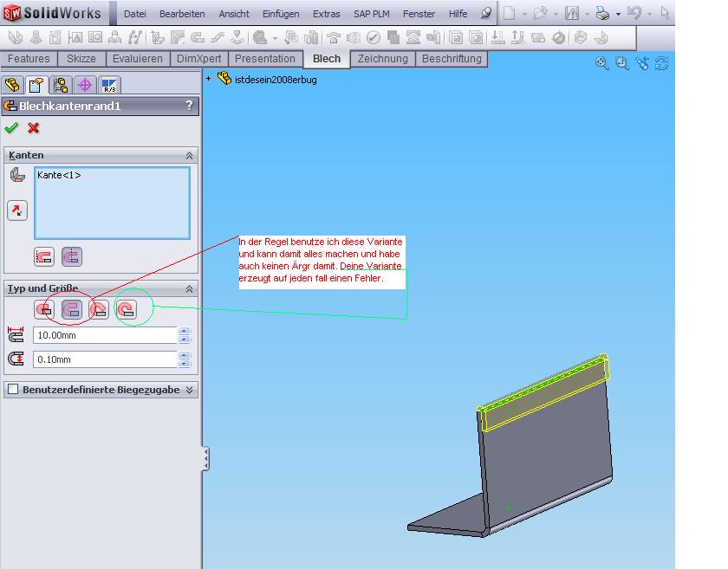This screenshot has height=569, width=728.
Task: Open the DimXpertManager crosshair tab icon
Action: point(85,85)
